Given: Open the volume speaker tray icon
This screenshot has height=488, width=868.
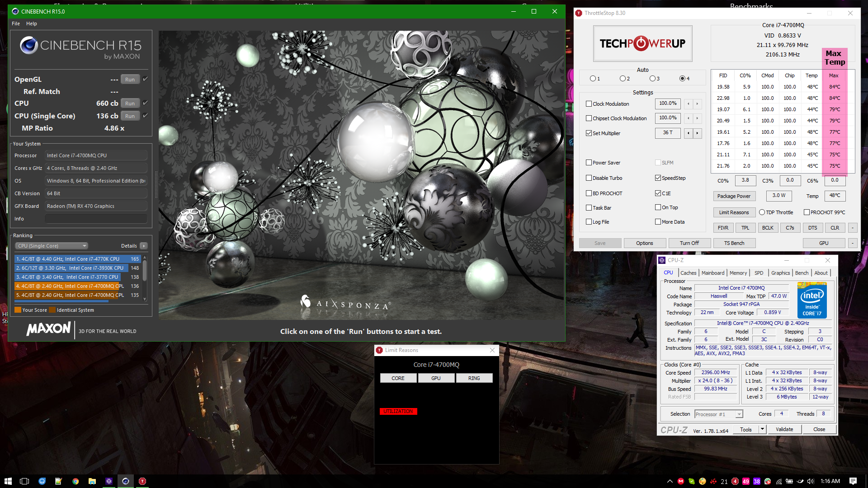Looking at the screenshot, I should click(811, 481).
